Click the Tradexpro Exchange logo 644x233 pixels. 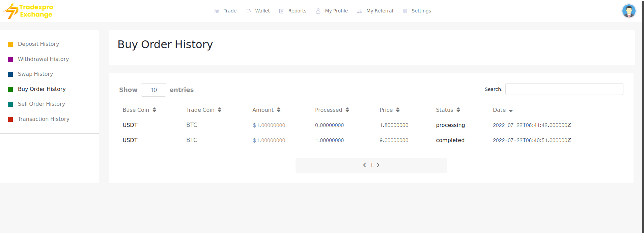pos(28,11)
